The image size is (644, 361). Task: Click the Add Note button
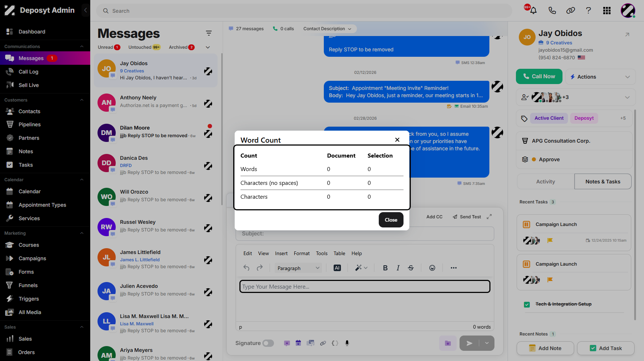point(545,348)
